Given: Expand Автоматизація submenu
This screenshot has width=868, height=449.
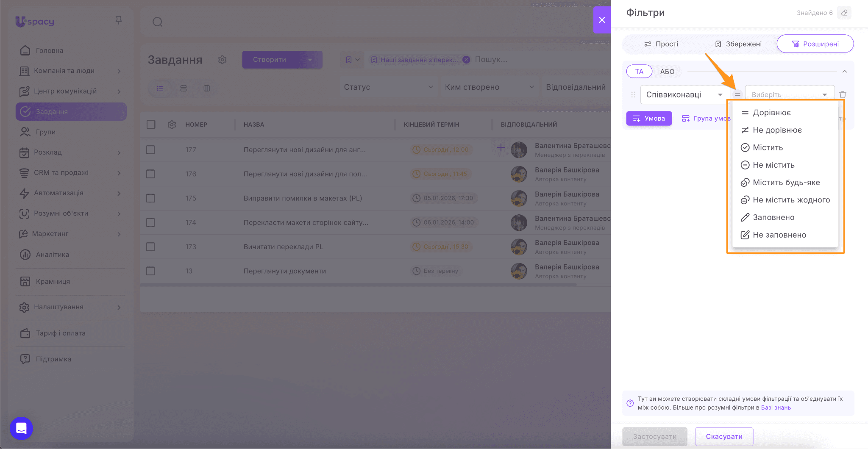Looking at the screenshot, I should point(119,193).
